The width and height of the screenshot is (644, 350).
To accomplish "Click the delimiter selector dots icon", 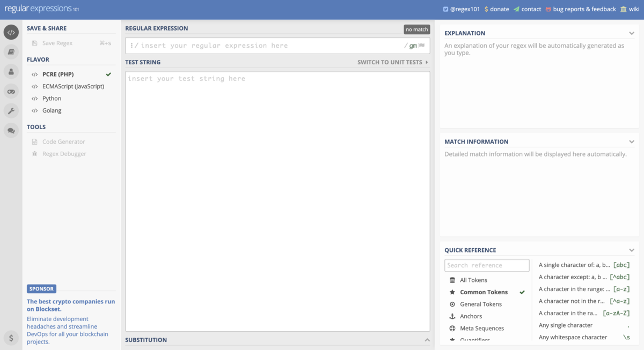I will click(x=131, y=46).
